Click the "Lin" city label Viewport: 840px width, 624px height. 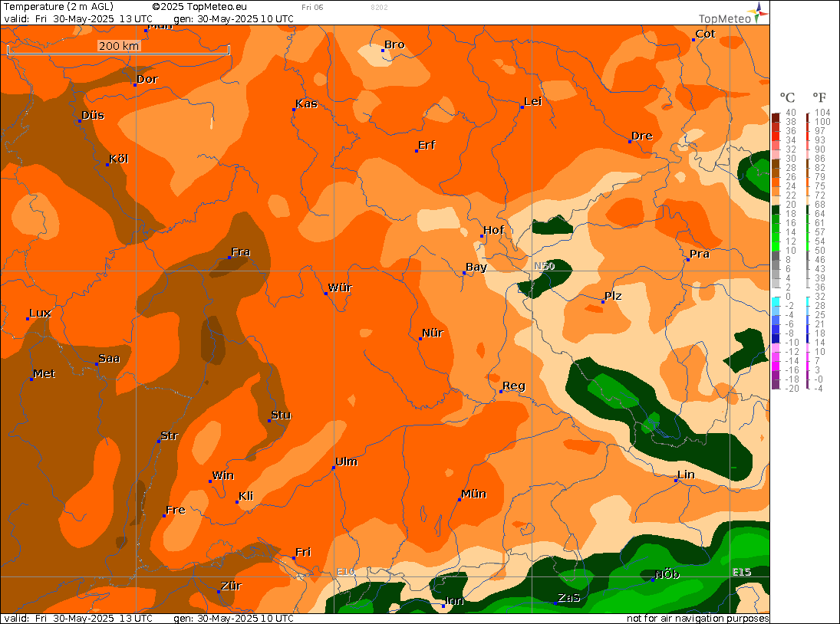687,475
